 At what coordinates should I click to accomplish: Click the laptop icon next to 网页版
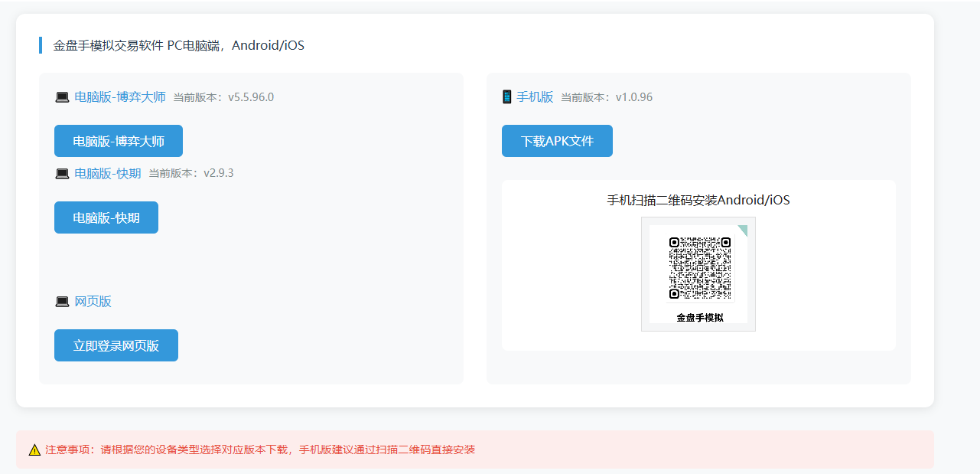tap(62, 302)
